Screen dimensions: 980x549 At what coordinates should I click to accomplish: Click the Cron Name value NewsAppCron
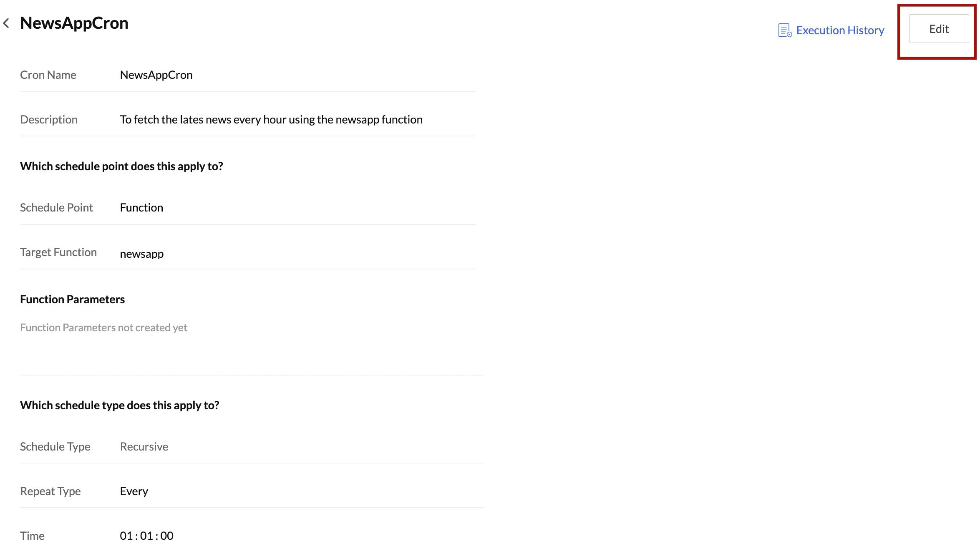156,75
